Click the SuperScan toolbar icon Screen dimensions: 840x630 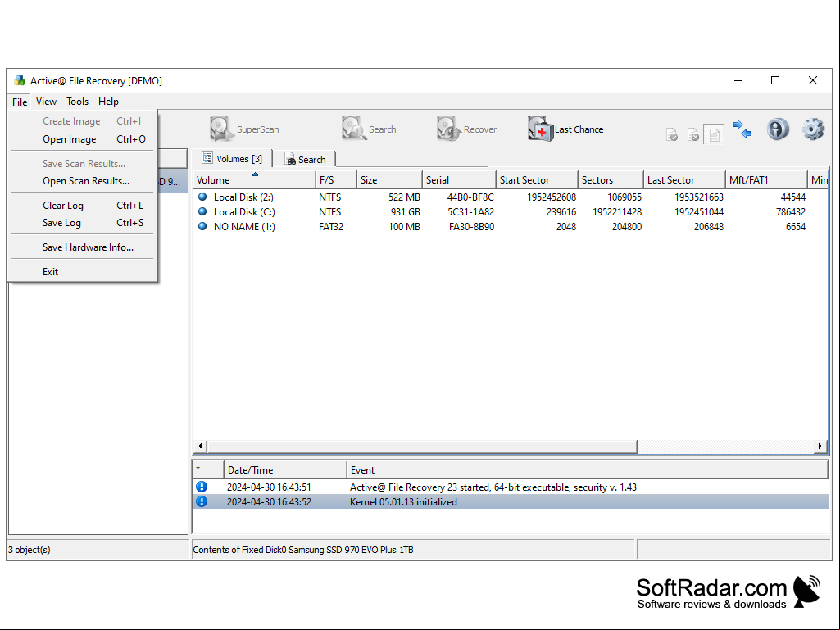pos(221,129)
